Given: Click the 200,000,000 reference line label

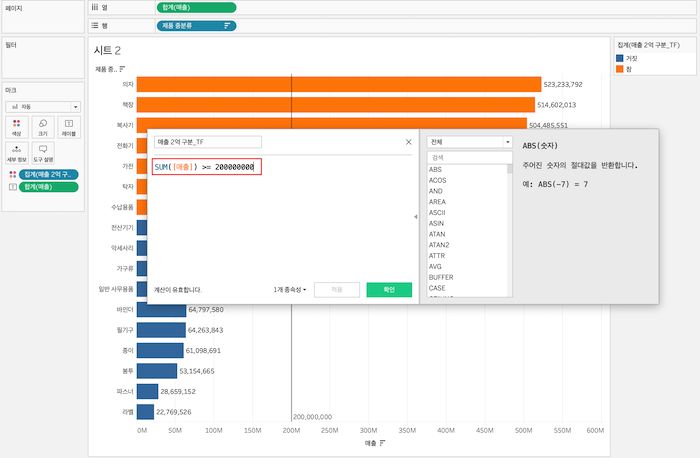Looking at the screenshot, I should 312,417.
